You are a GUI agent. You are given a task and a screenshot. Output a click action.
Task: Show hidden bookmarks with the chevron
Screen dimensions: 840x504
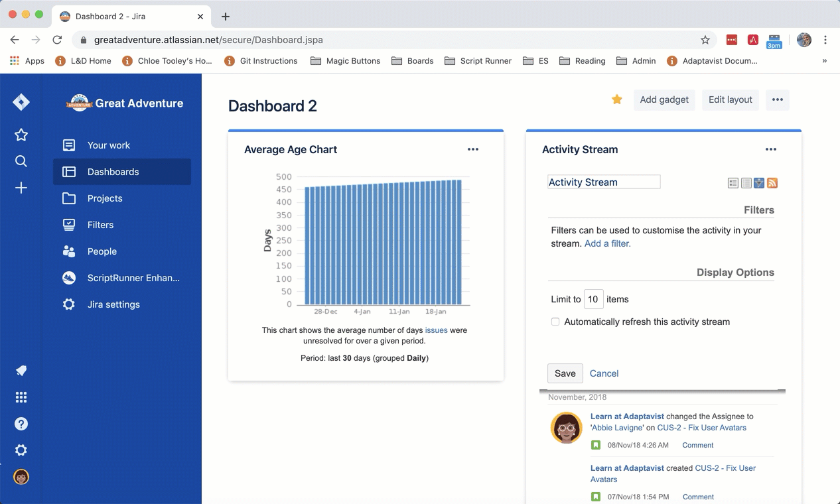[825, 61]
